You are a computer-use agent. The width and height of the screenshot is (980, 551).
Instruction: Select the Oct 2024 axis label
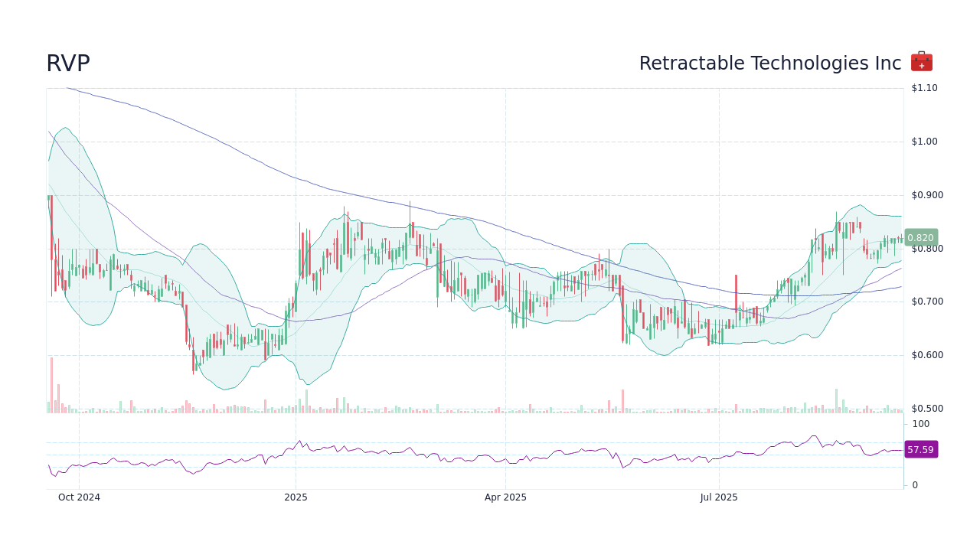tap(79, 497)
